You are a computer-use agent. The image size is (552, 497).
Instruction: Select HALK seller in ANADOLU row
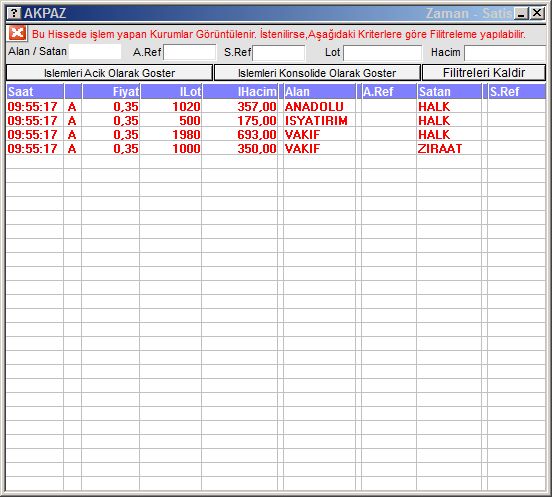[x=449, y=106]
